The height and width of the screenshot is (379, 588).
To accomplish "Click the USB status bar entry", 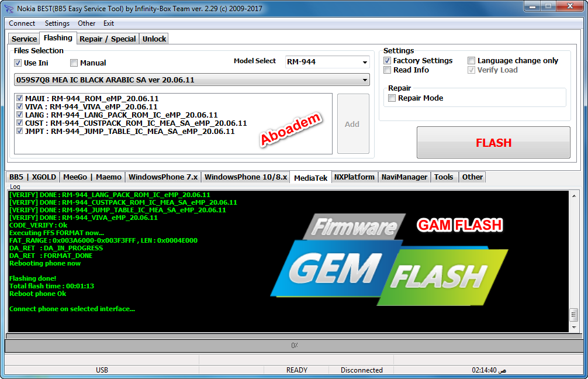I will [102, 370].
